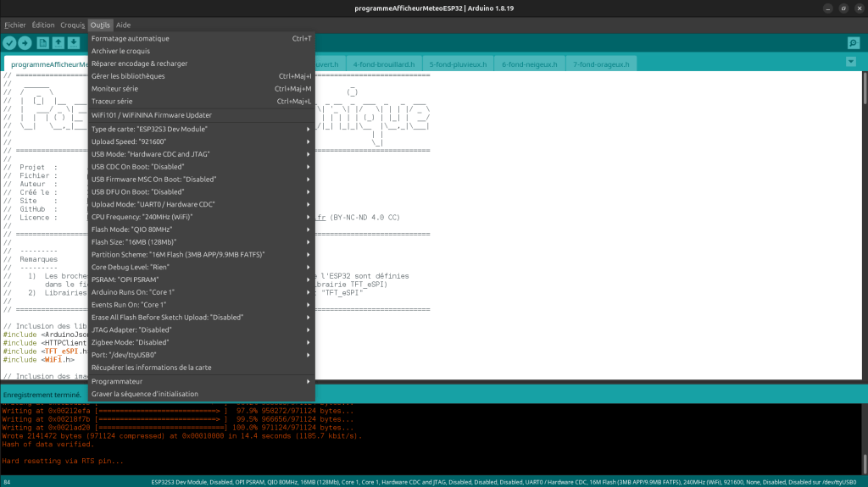Switch to 6-fond-neigeux.h tab
Viewport: 868px width, 487px height.
point(529,64)
